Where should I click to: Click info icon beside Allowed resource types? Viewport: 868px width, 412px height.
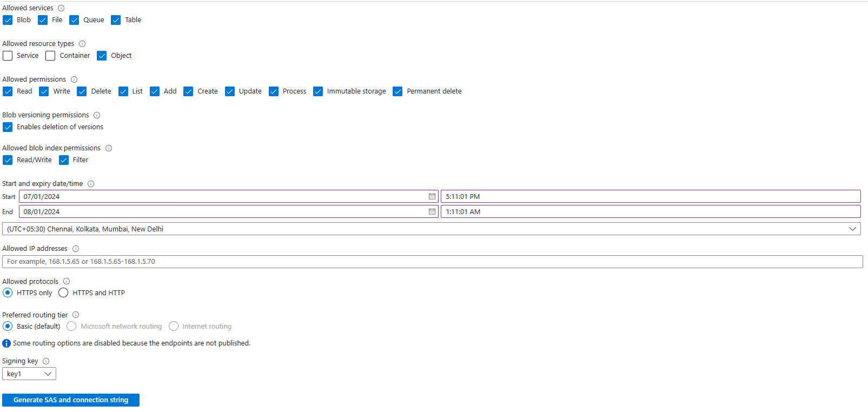pyautogui.click(x=82, y=44)
